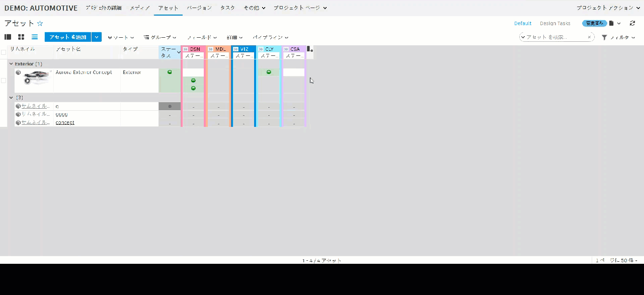Image resolution: width=644 pixels, height=295 pixels.
Task: Open the バージョン tab
Action: (x=200, y=8)
